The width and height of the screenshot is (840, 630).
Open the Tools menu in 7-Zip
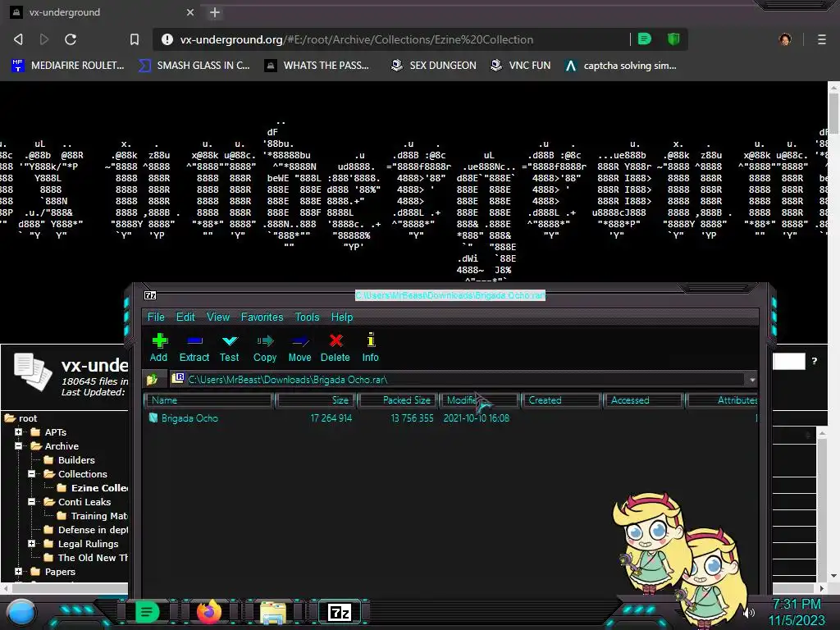[307, 317]
